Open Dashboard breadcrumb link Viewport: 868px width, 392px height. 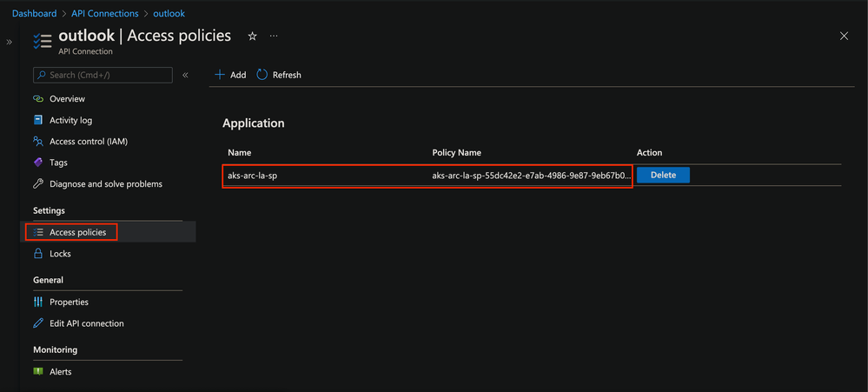click(x=35, y=13)
